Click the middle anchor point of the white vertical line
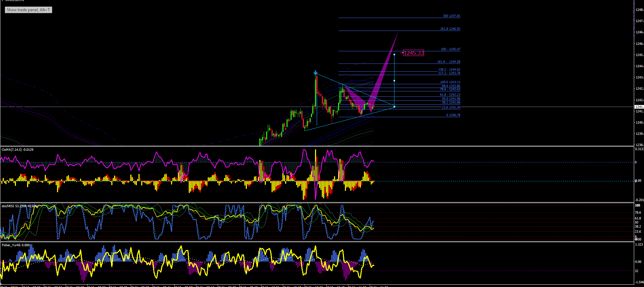The image size is (644, 287). pos(394,80)
